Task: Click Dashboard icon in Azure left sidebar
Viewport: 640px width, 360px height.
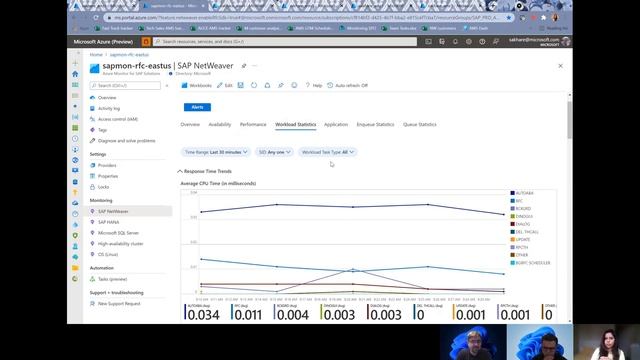Action: pyautogui.click(x=75, y=85)
